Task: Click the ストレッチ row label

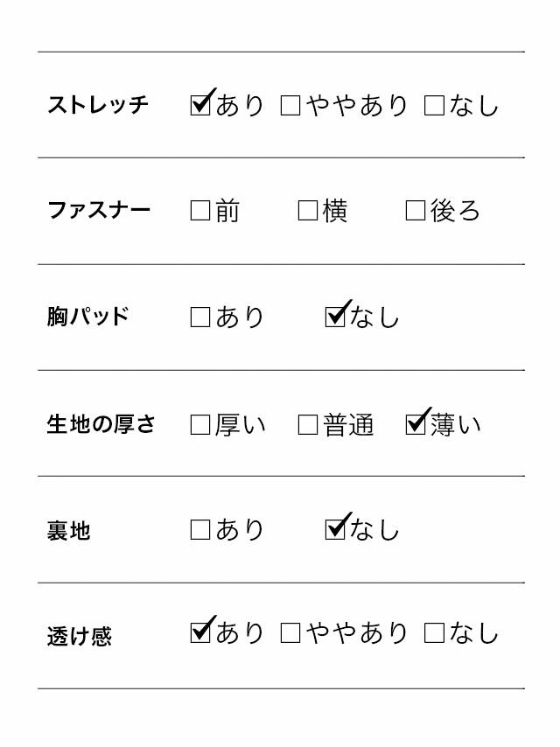Action: click(98, 105)
